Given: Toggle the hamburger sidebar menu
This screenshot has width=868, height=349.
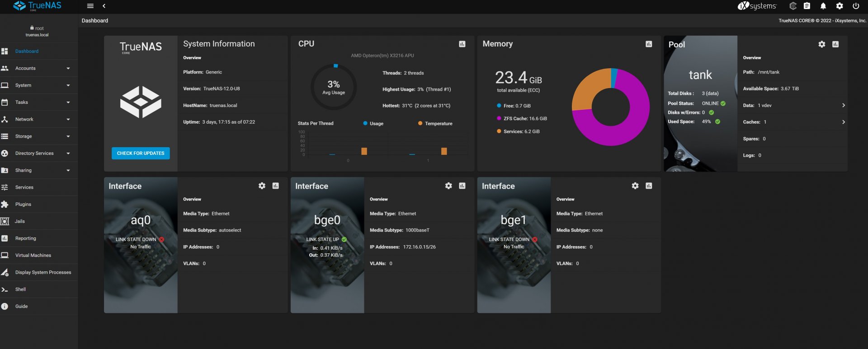Looking at the screenshot, I should click(x=90, y=6).
